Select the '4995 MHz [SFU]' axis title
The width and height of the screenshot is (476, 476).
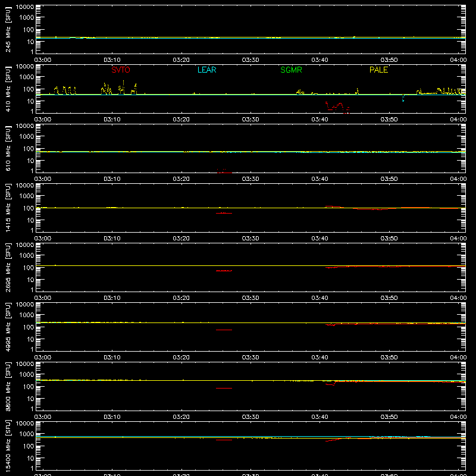[8, 327]
